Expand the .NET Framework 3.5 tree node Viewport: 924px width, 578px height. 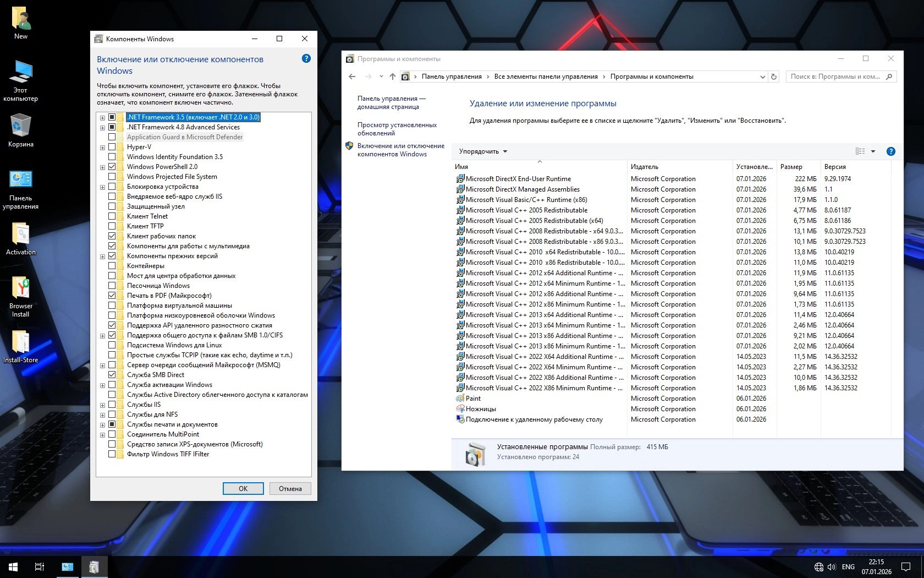click(x=102, y=117)
